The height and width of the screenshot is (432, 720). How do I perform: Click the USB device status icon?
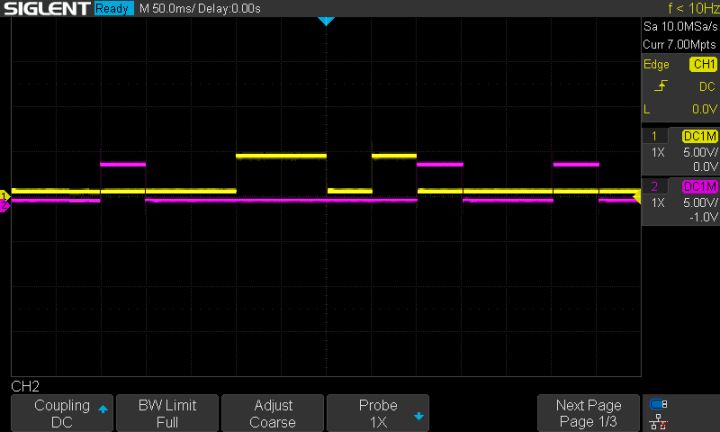(x=658, y=404)
